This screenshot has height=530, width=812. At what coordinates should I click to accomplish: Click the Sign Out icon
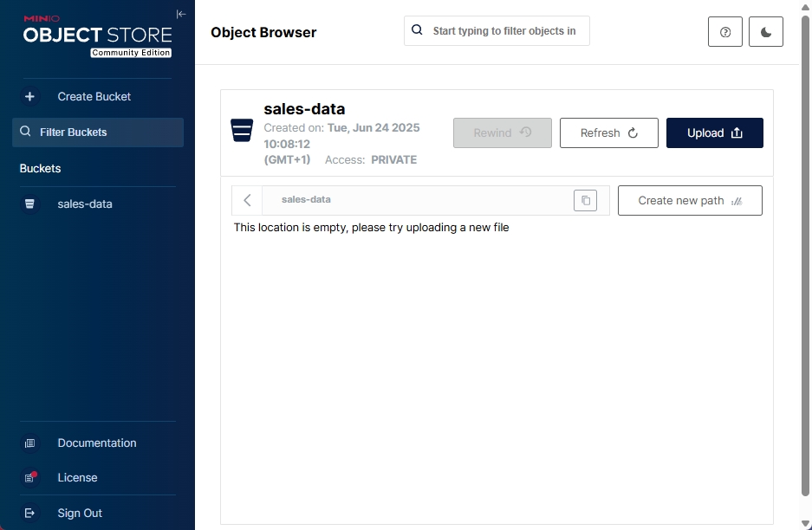30,514
